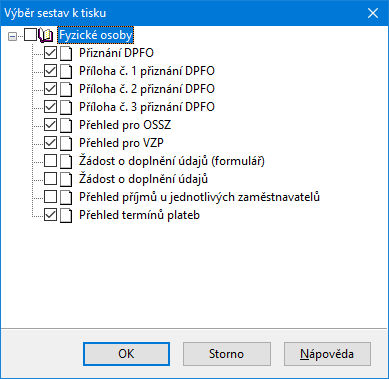The image size is (389, 379).
Task: Enable the Žádost o doplnění údajů checkbox
Action: coord(51,179)
